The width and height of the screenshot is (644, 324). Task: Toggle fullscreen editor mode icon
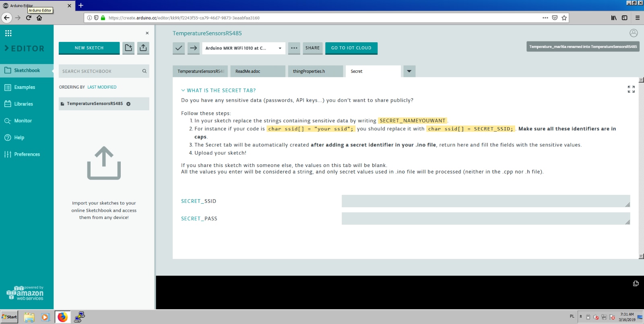point(631,89)
